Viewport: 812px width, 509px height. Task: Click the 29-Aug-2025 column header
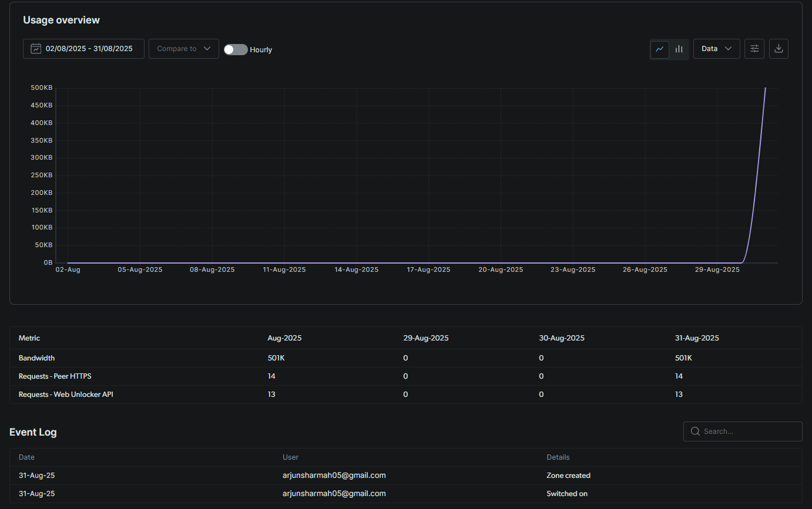426,338
